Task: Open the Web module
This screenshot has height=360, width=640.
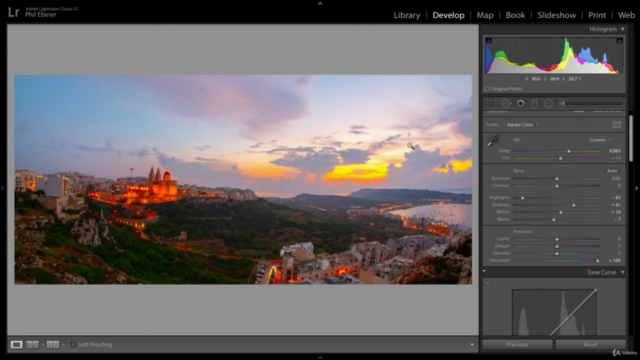Action: (x=626, y=15)
